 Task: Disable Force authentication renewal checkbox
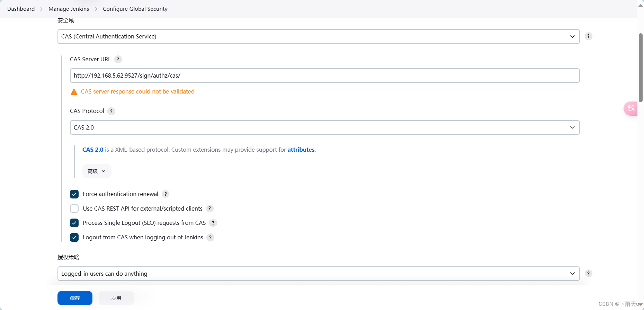click(74, 194)
